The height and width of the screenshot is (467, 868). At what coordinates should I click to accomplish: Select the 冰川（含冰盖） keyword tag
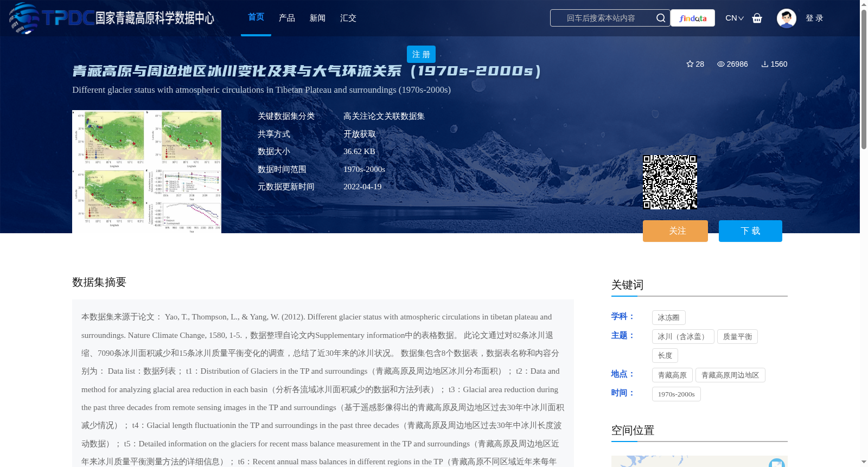pos(683,337)
